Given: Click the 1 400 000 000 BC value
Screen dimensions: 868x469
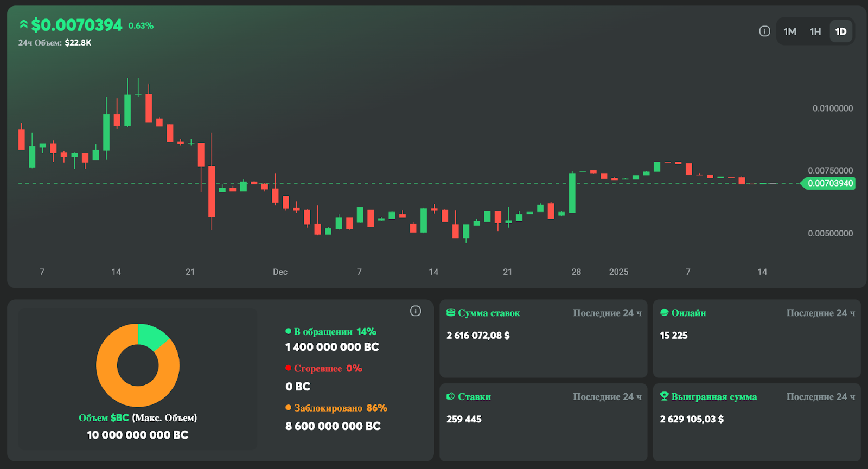Looking at the screenshot, I should pos(333,347).
